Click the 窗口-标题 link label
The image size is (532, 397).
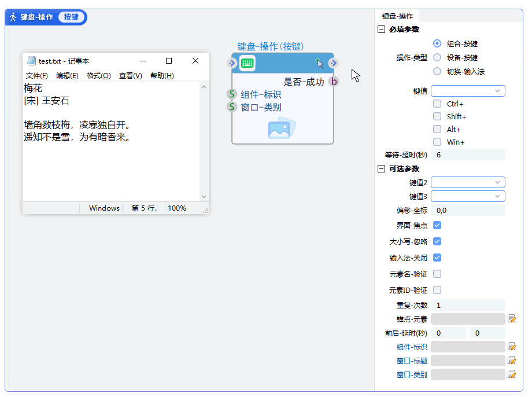[x=412, y=361]
